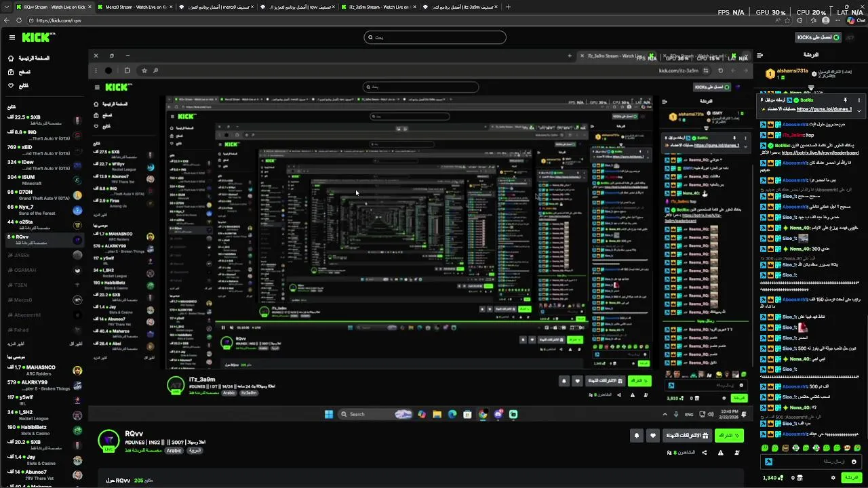This screenshot has width=868, height=488.
Task: Open the emoji picker in chat input
Action: [854, 462]
